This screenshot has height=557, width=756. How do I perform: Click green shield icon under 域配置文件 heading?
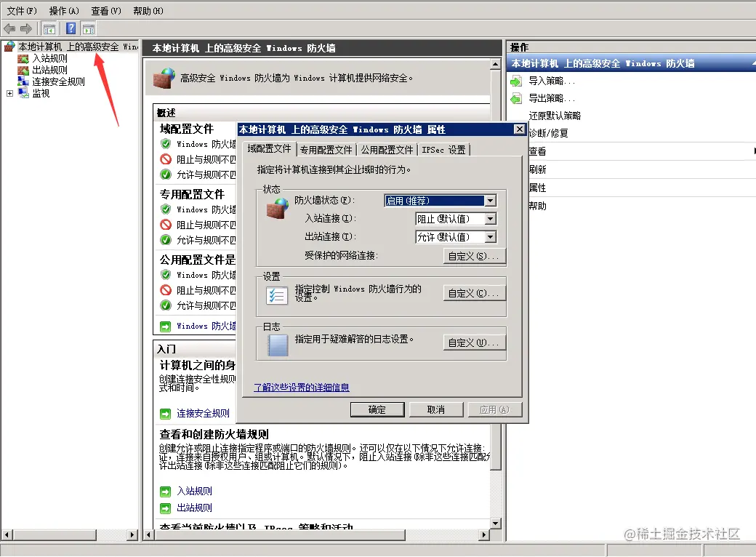coord(166,144)
